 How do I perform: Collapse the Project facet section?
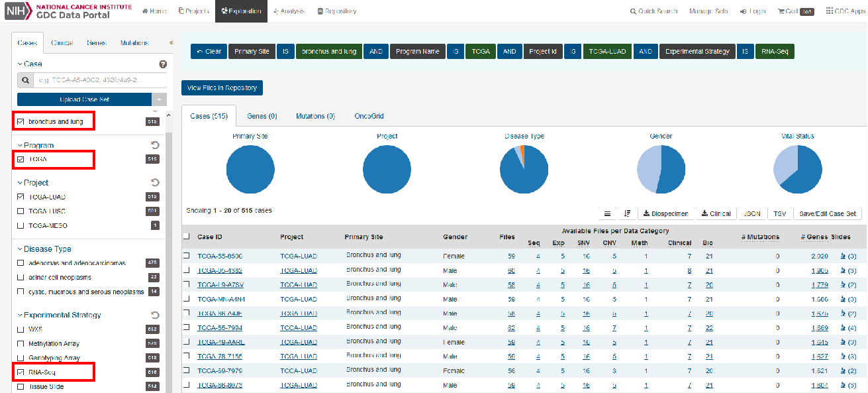pos(32,182)
